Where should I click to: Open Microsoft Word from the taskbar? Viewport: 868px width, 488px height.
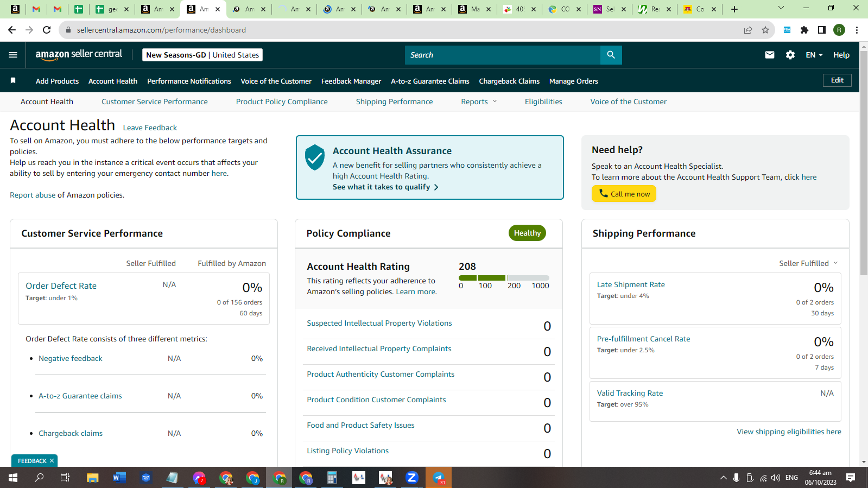119,478
